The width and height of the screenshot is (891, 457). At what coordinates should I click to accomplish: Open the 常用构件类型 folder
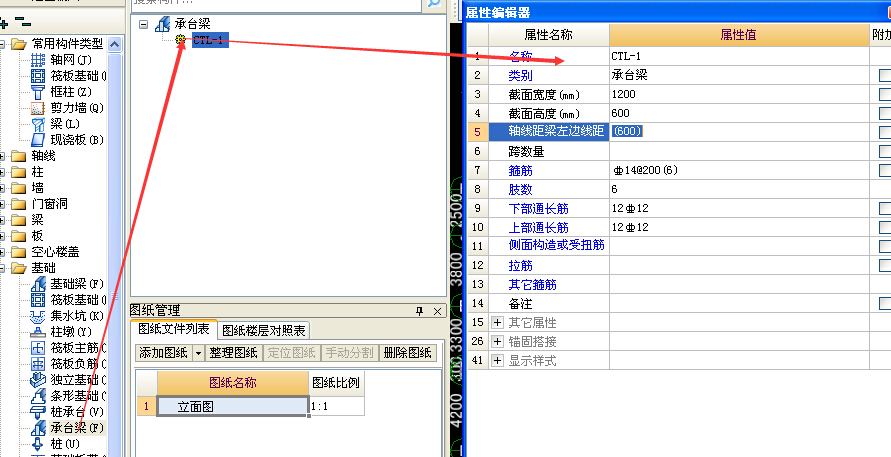pos(19,44)
